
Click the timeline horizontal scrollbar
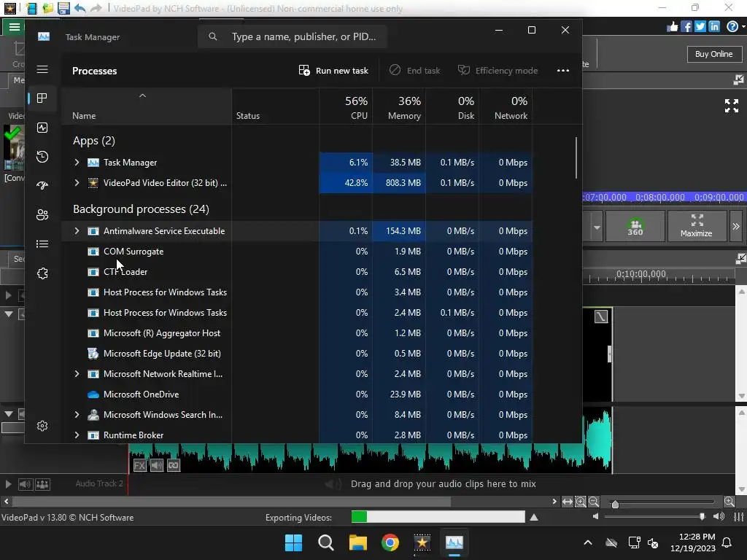(x=231, y=502)
